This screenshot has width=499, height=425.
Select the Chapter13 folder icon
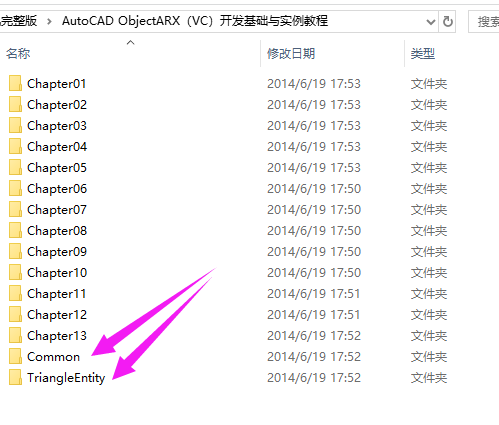tap(15, 335)
